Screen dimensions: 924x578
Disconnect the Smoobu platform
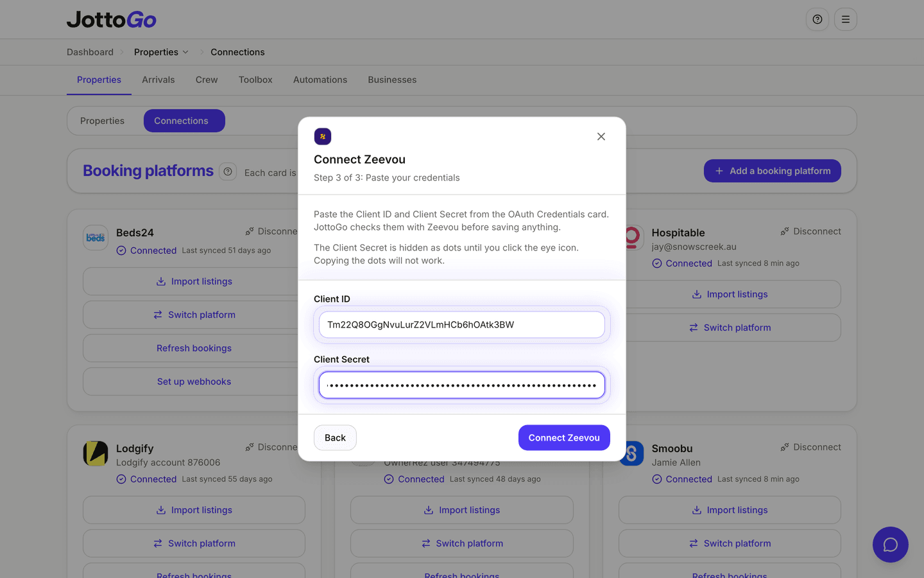click(x=810, y=447)
